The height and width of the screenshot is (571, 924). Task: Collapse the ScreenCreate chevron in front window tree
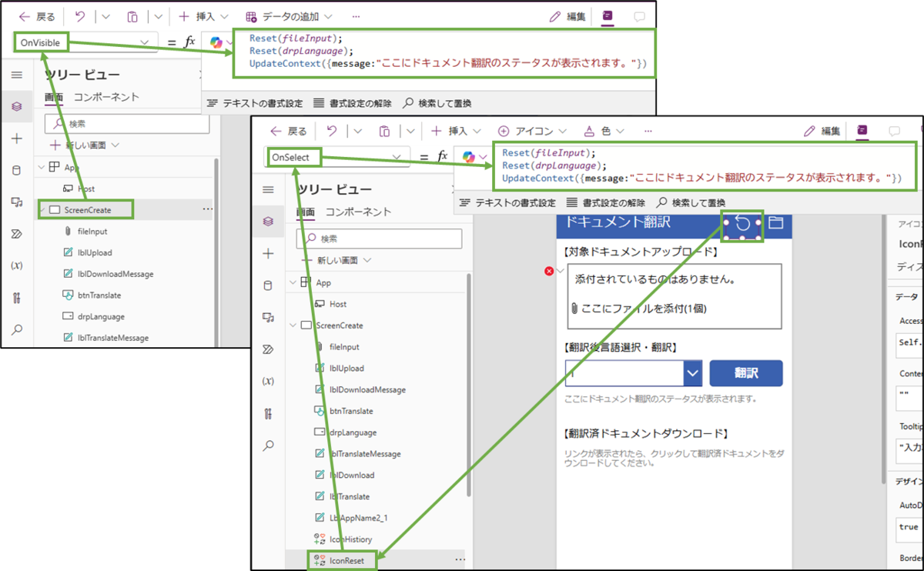click(x=293, y=326)
